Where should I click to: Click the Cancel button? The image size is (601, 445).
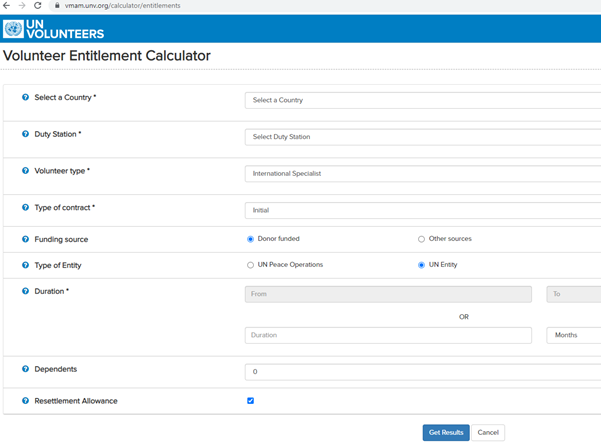(x=488, y=433)
